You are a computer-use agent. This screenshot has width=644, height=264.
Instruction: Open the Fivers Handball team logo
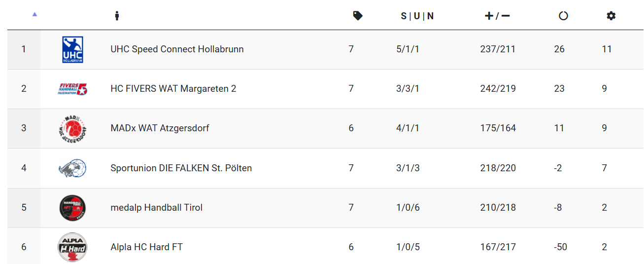click(x=72, y=89)
